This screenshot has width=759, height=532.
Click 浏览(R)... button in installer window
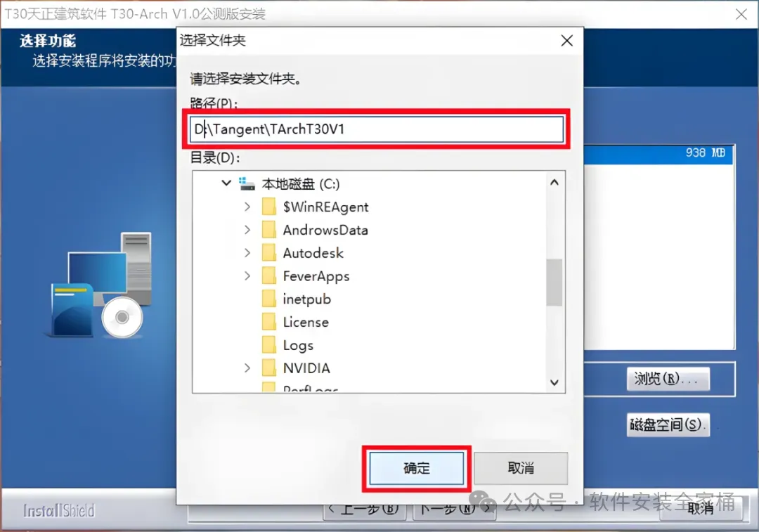(x=668, y=379)
